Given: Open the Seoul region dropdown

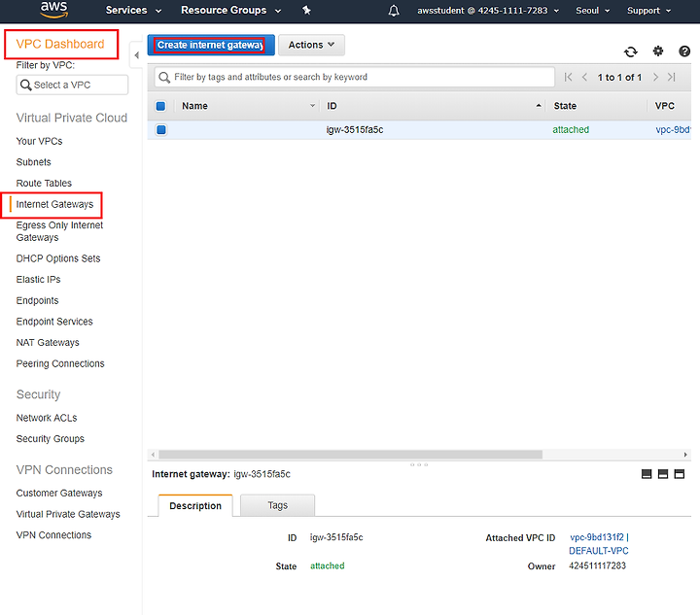Looking at the screenshot, I should 592,11.
